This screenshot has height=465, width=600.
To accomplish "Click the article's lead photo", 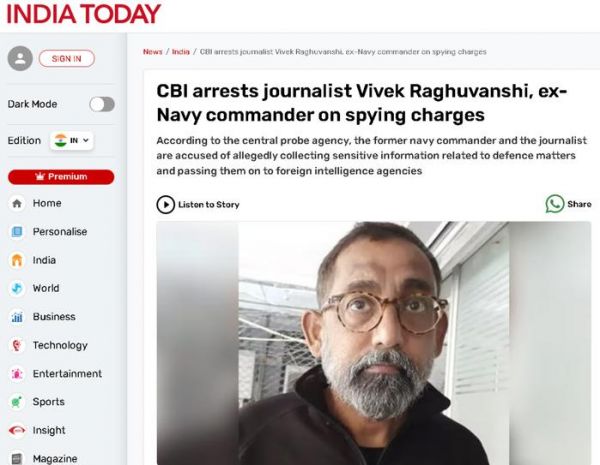I will click(x=373, y=343).
